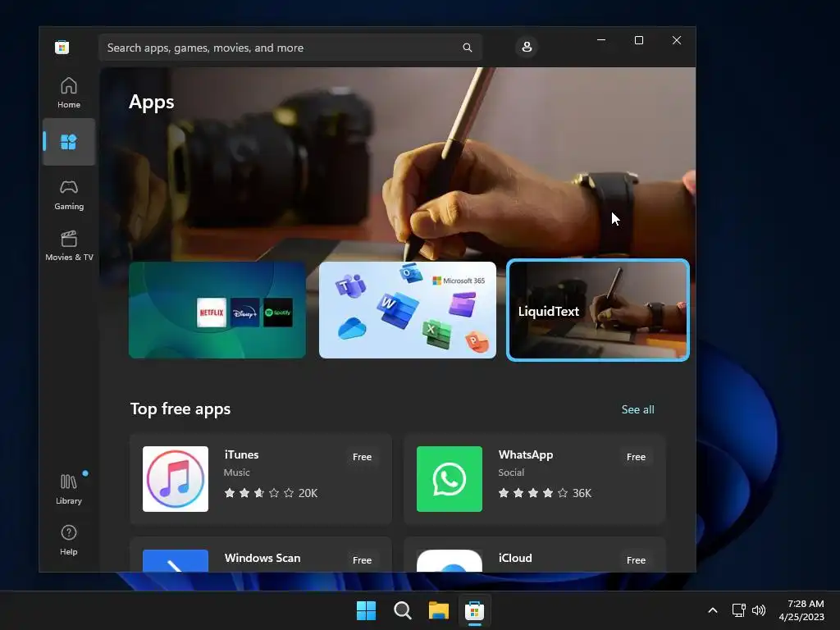840x630 pixels.
Task: Open the volume tray icon
Action: click(x=759, y=610)
